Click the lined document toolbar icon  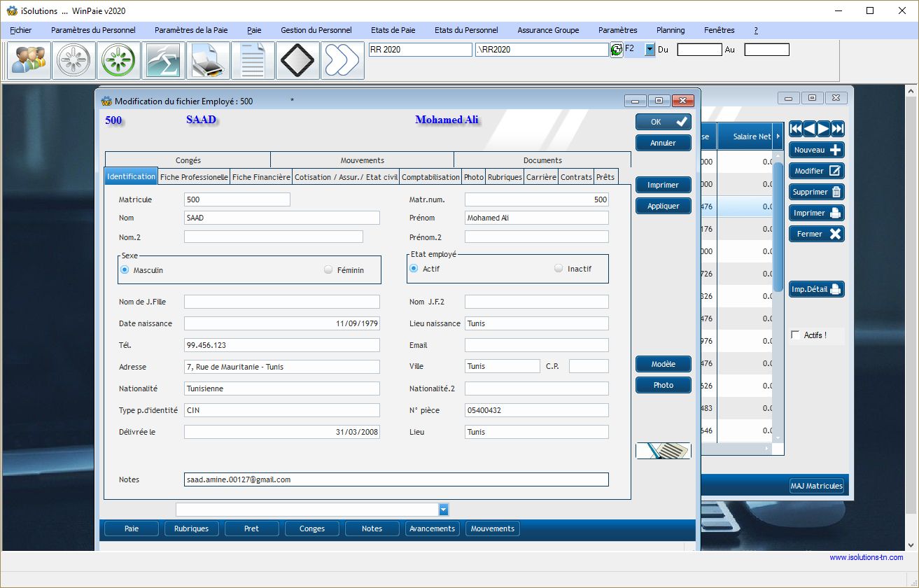point(253,61)
